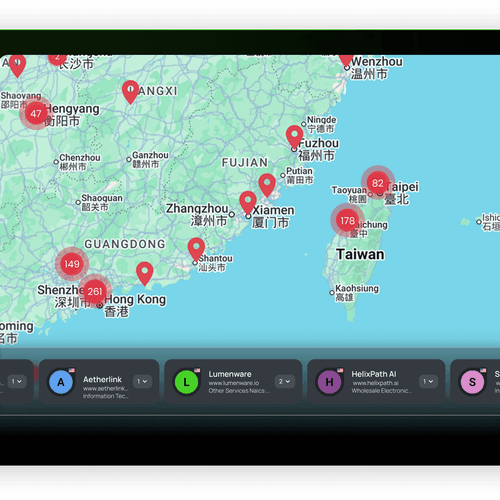Select the HelixPath AI company name
Viewport: 500px width, 500px height.
click(x=374, y=374)
